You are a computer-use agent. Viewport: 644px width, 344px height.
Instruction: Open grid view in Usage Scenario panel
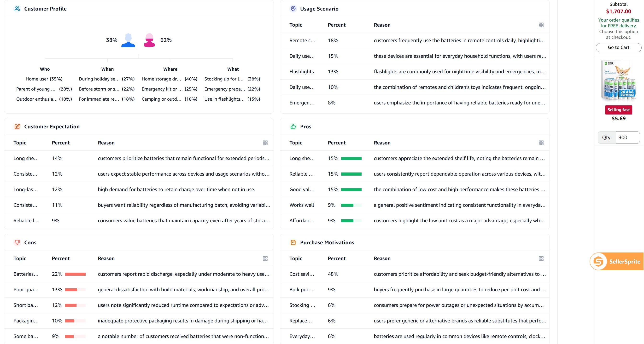coord(541,25)
